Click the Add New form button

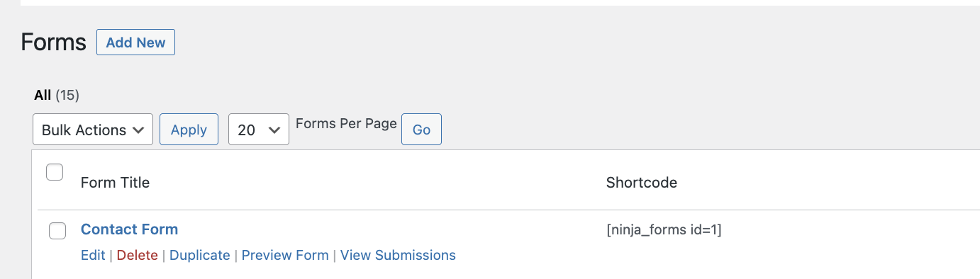tap(135, 42)
